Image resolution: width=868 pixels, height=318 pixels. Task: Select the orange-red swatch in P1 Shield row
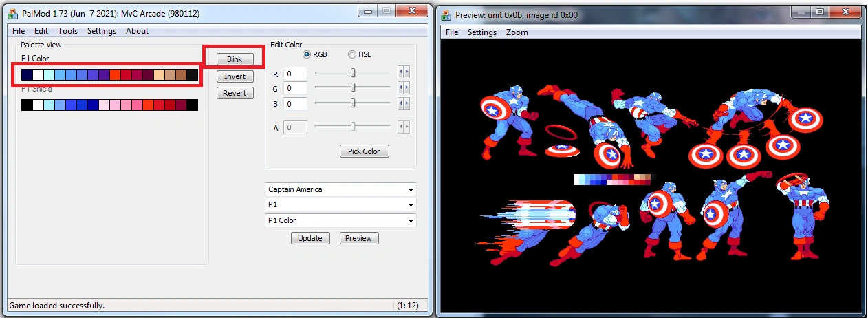coord(148,105)
